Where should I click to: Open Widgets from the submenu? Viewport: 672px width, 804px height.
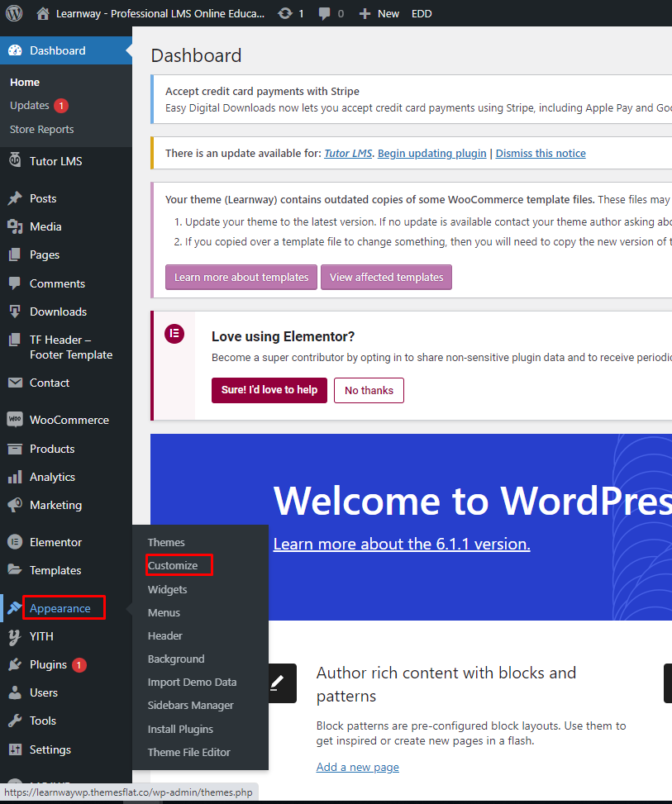[167, 589]
